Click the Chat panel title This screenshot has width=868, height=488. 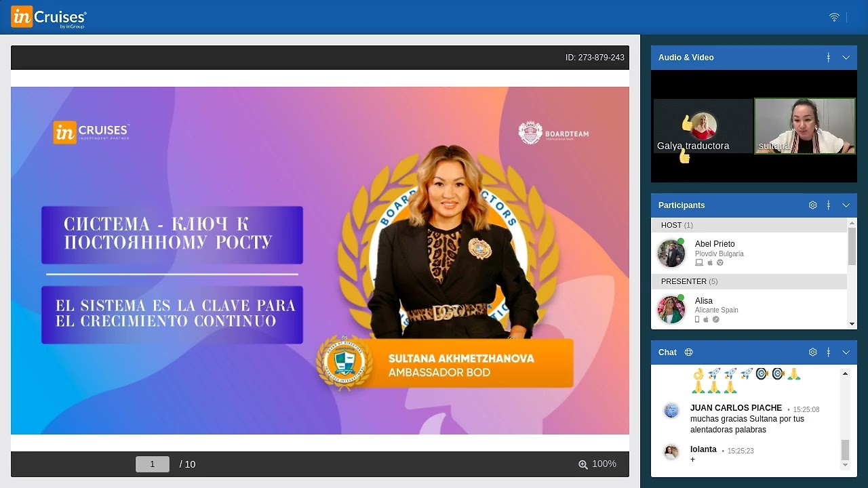667,352
